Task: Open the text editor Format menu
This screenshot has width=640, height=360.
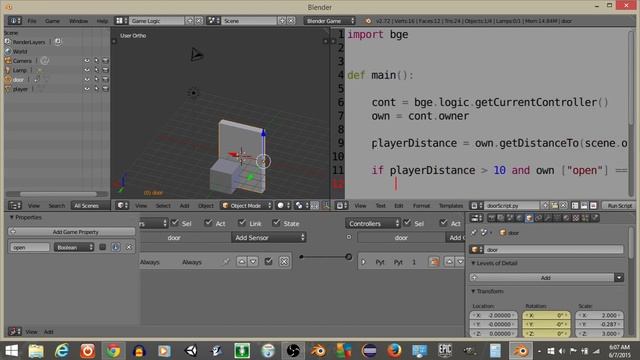Action: point(421,206)
